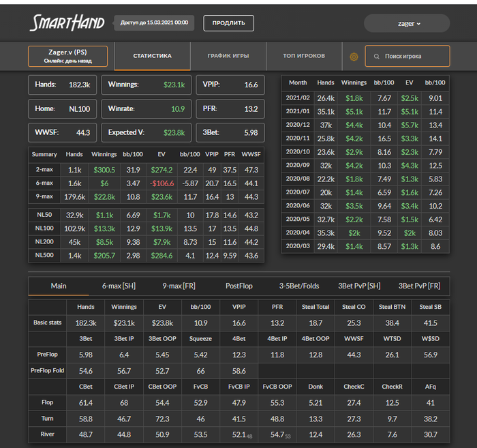Click the search magnifier icon

click(377, 57)
